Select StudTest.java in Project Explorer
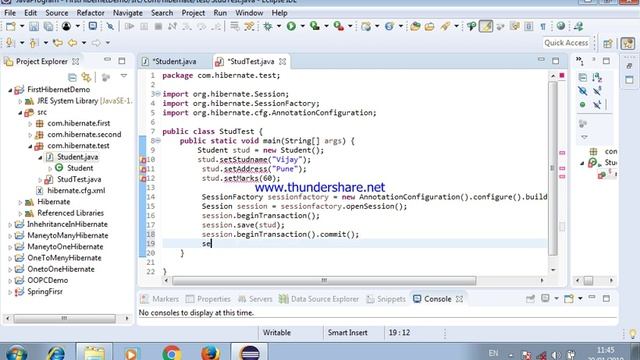 pyautogui.click(x=79, y=179)
